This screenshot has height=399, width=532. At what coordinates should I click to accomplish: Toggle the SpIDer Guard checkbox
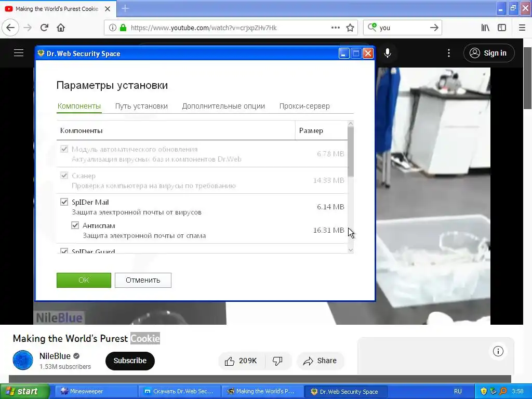point(64,251)
